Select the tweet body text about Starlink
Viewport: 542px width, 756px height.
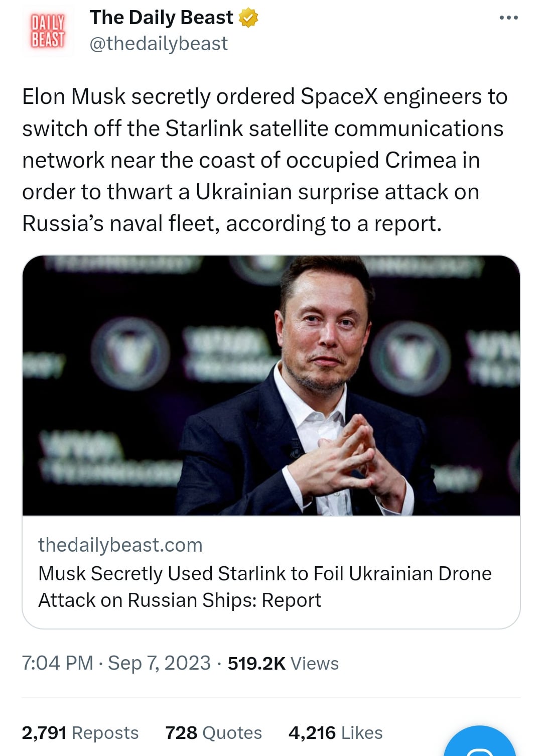pyautogui.click(x=265, y=160)
